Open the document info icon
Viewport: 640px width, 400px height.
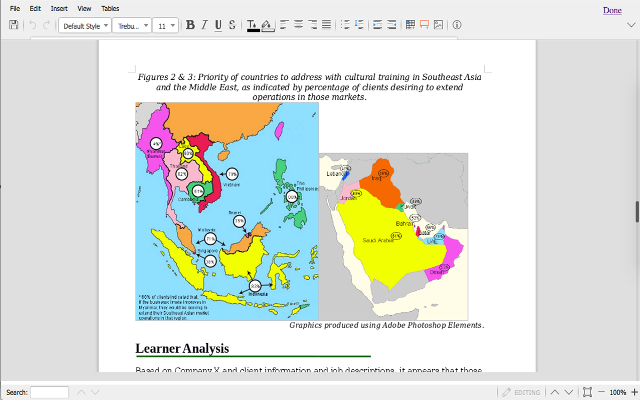pos(457,25)
